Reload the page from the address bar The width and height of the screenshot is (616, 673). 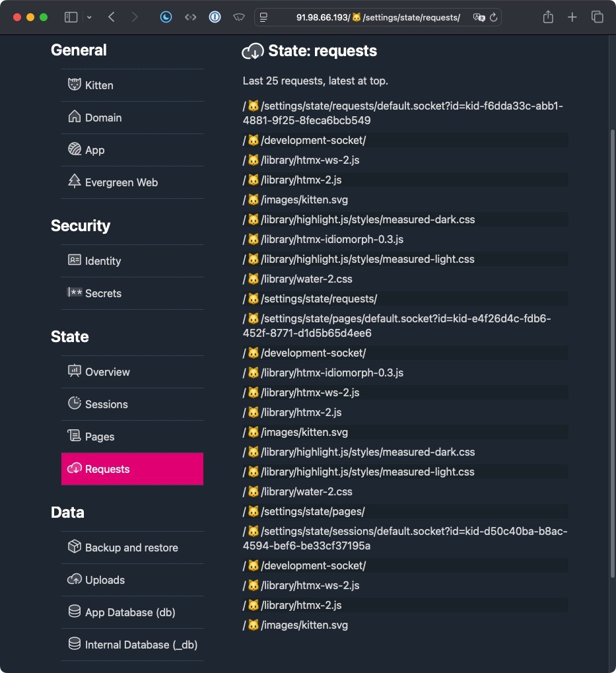(493, 18)
